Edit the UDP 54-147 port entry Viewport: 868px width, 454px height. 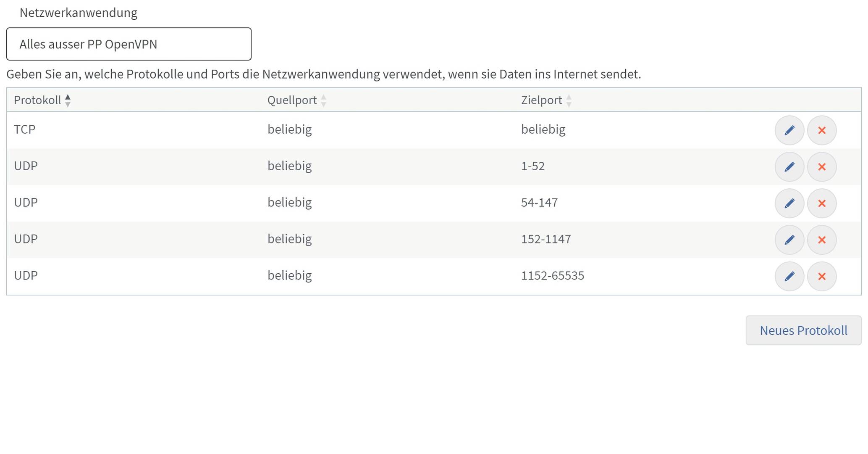pyautogui.click(x=789, y=203)
